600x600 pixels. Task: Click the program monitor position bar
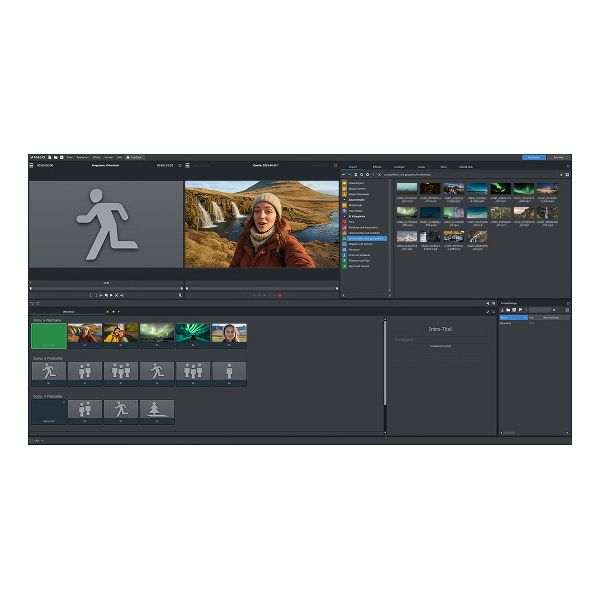point(106,288)
